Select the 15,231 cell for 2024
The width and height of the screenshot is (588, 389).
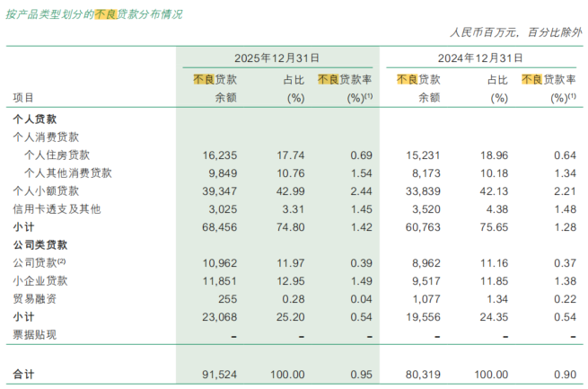tap(423, 155)
